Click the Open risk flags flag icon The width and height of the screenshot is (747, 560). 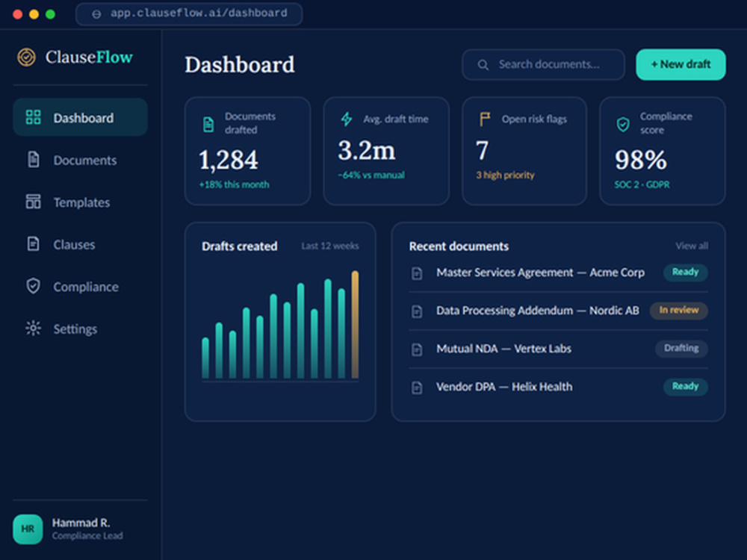click(x=485, y=119)
